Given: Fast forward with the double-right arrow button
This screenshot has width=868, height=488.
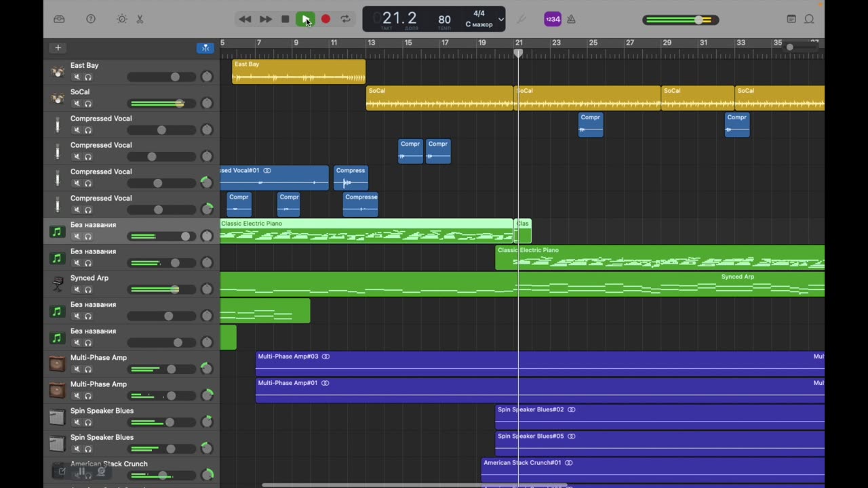Looking at the screenshot, I should pos(266,19).
